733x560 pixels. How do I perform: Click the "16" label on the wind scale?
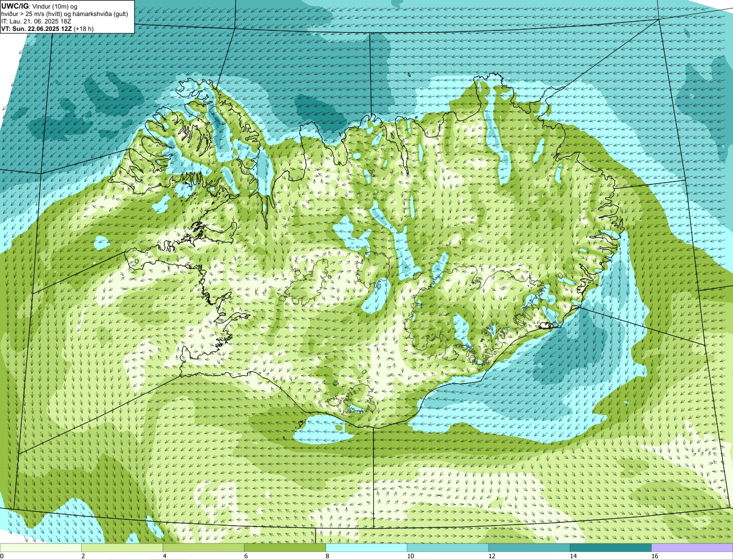click(x=654, y=556)
